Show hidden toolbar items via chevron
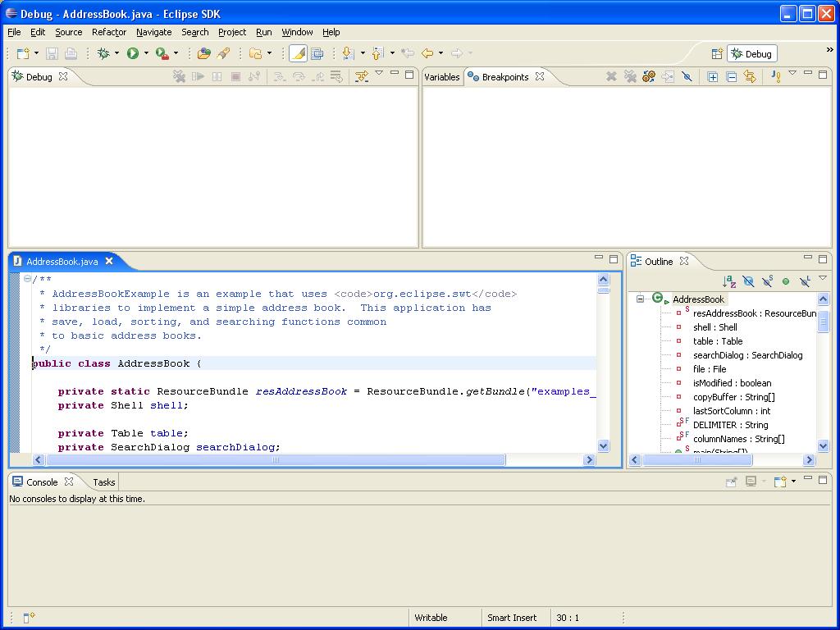This screenshot has width=840, height=630. click(x=830, y=50)
